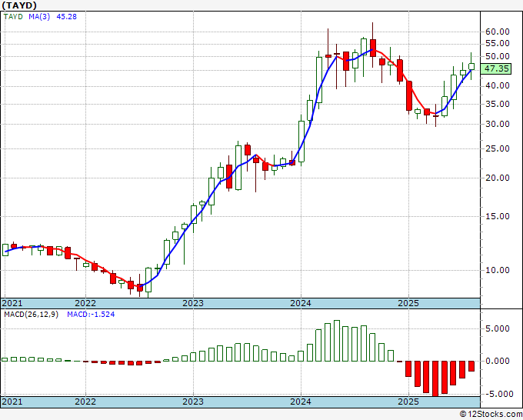Click 2021 on the price chart timeline
This screenshot has width=523, height=420.
click(x=12, y=303)
